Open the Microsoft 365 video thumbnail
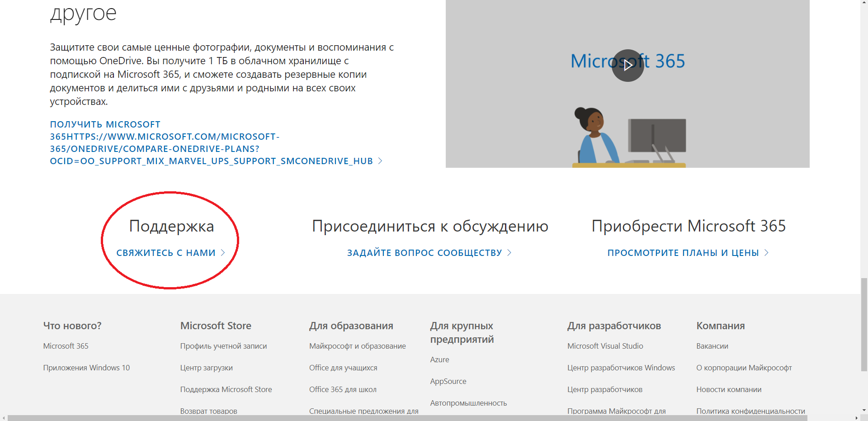The image size is (868, 421). tap(627, 84)
